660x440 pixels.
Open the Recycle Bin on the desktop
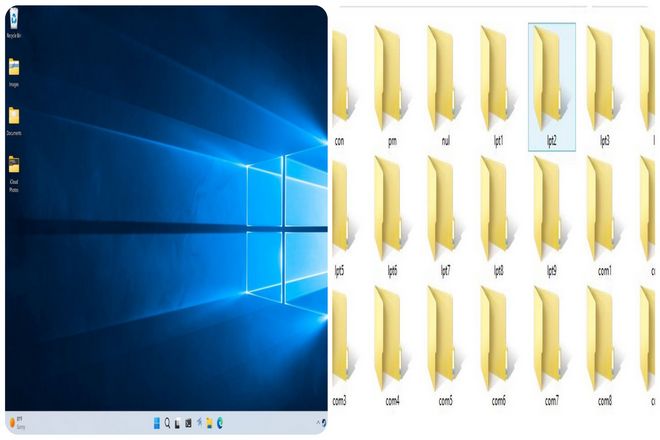[x=14, y=23]
